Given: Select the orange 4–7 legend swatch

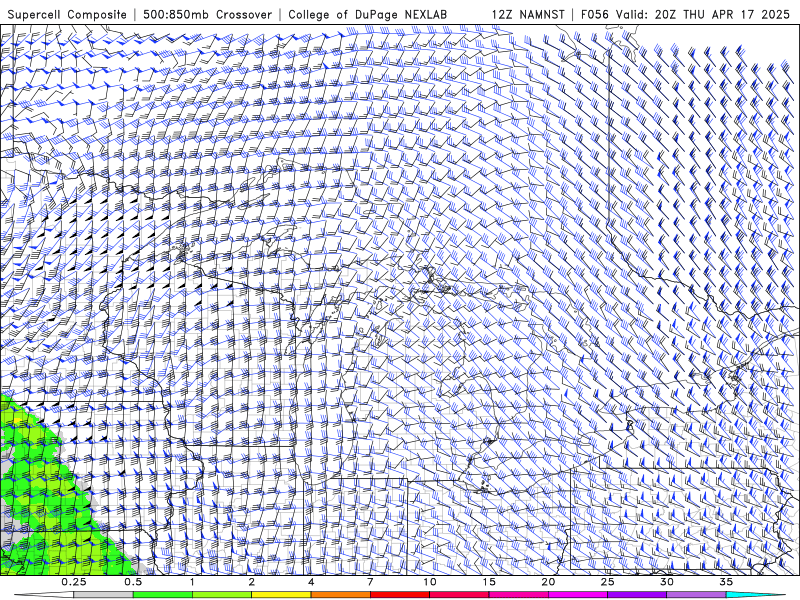Looking at the screenshot, I should point(340,595).
